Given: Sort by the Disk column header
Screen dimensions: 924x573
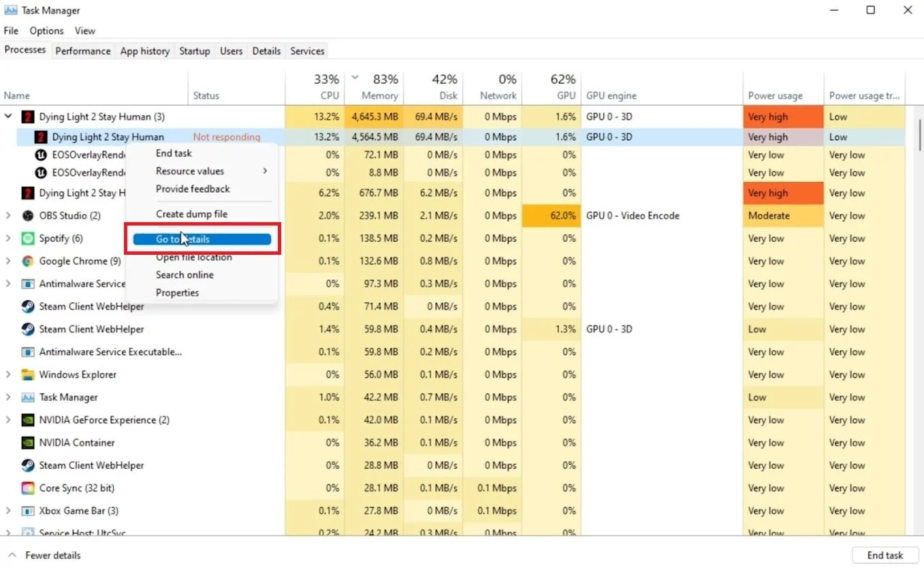Looking at the screenshot, I should tap(432, 87).
